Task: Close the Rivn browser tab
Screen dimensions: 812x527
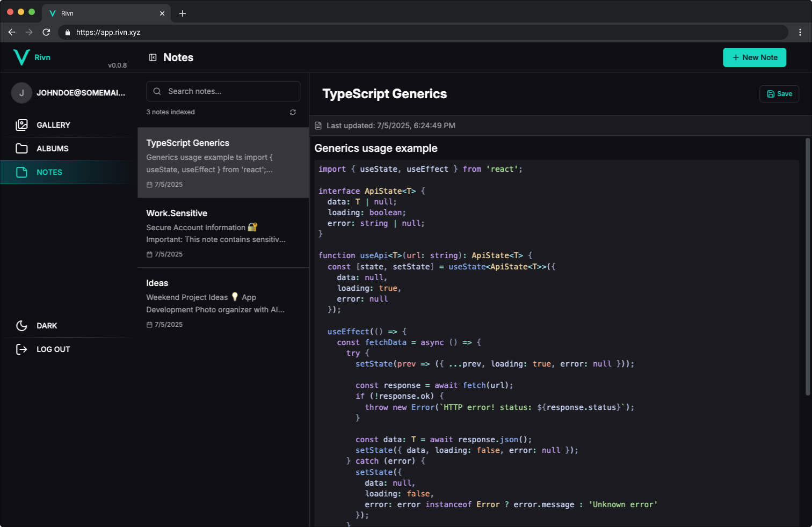Action: click(162, 13)
